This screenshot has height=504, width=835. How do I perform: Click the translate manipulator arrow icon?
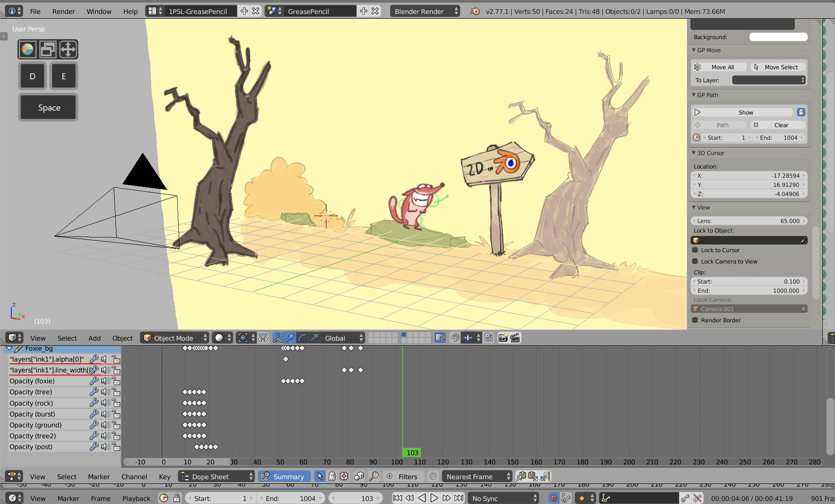click(x=290, y=338)
